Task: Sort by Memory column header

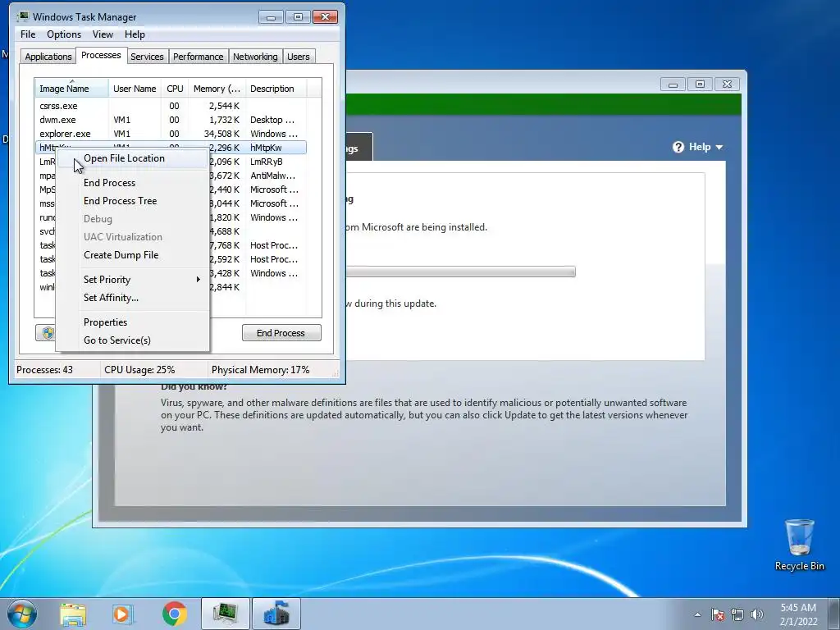Action: pos(217,89)
